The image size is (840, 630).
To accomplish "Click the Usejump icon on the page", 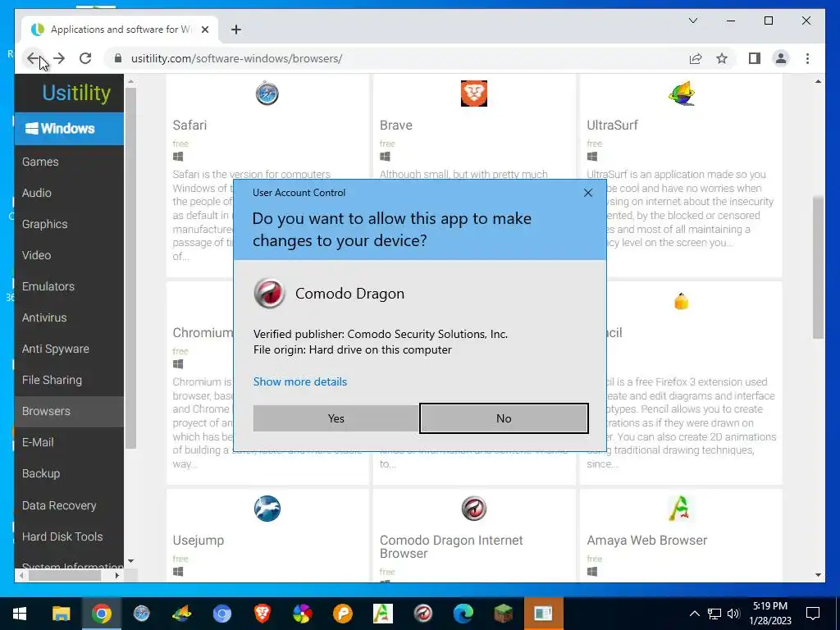I will point(267,509).
